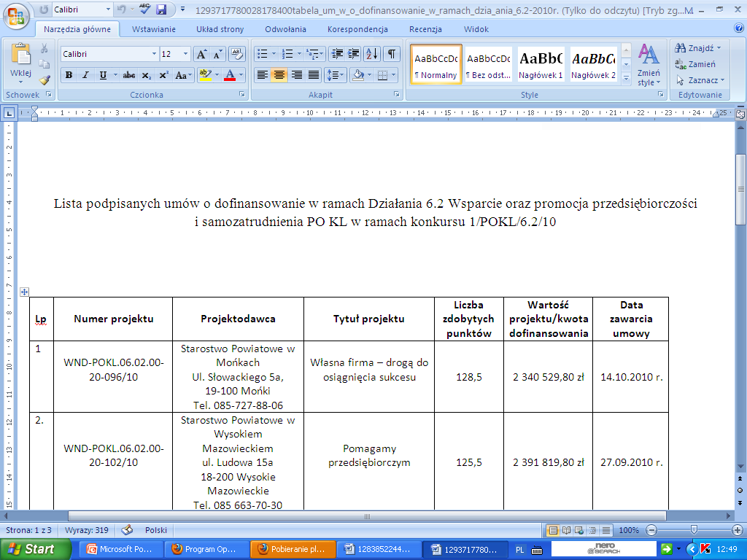Image resolution: width=747 pixels, height=560 pixels.
Task: Click the Paste (Wklej) button
Action: 20,61
